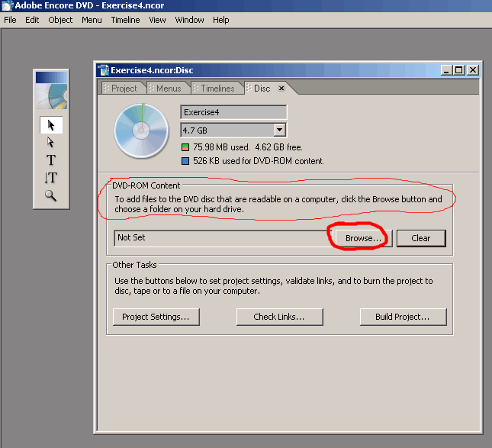The width and height of the screenshot is (492, 448).
Task: Click the 'Other Tasks' group label
Action: point(134,265)
